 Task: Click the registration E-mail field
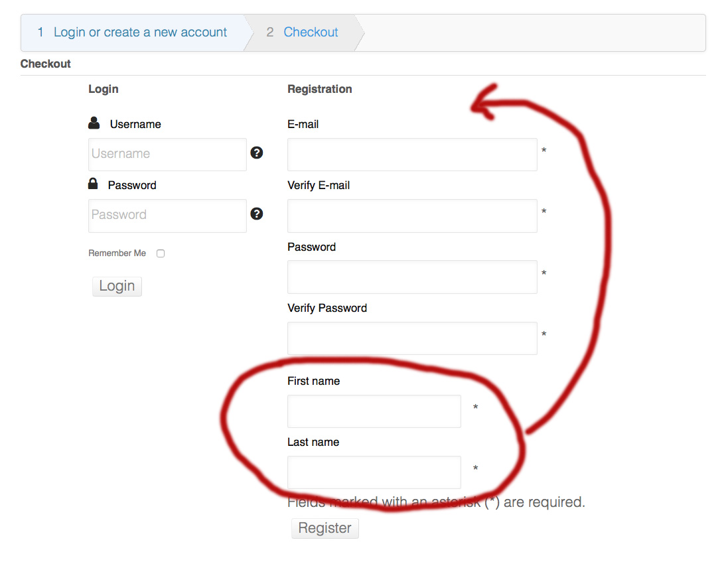coord(411,155)
